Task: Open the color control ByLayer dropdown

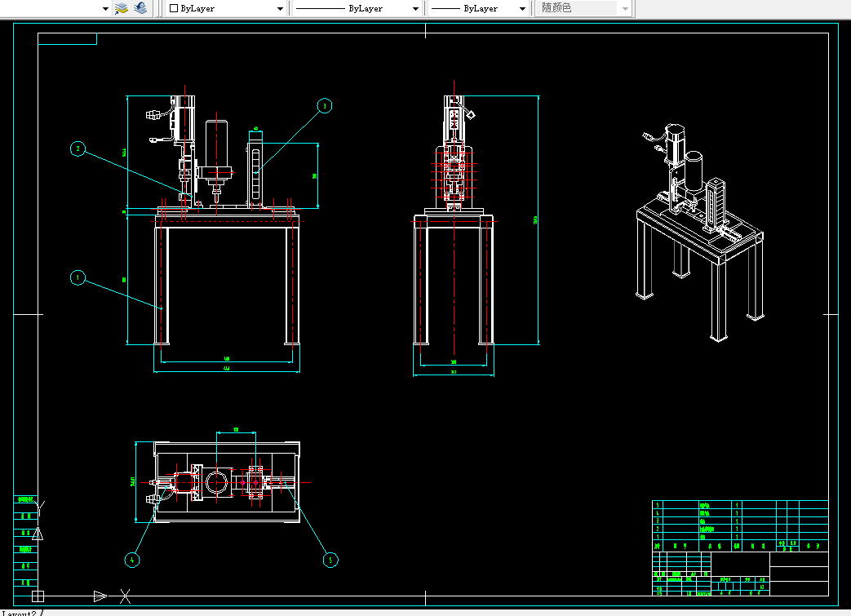Action: [x=226, y=8]
